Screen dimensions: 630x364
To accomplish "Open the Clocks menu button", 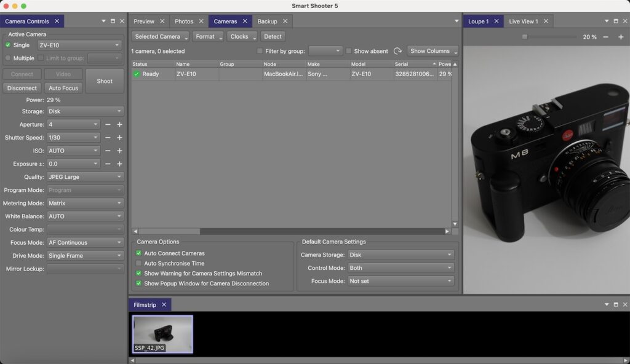I will (242, 36).
